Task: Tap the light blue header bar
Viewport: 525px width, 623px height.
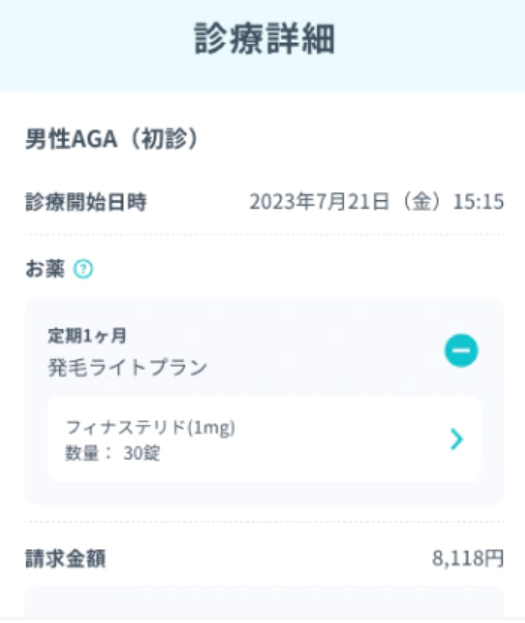Action: pos(262,45)
